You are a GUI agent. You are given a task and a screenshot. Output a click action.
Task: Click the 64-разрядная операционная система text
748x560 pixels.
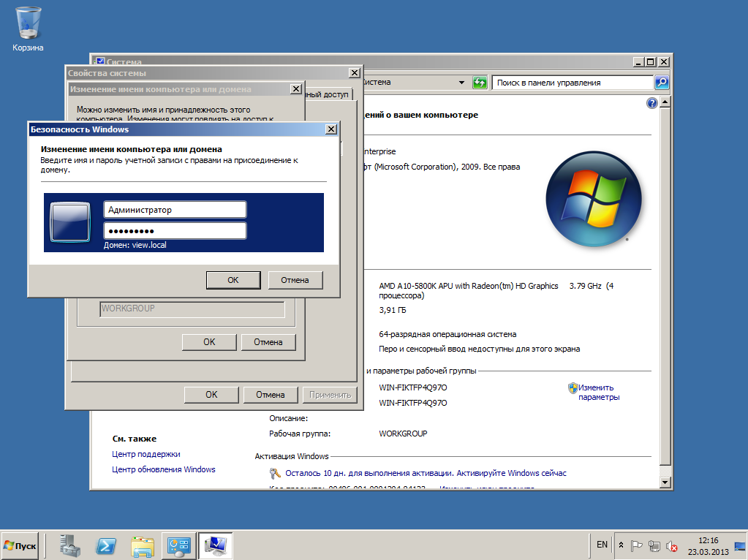(447, 334)
